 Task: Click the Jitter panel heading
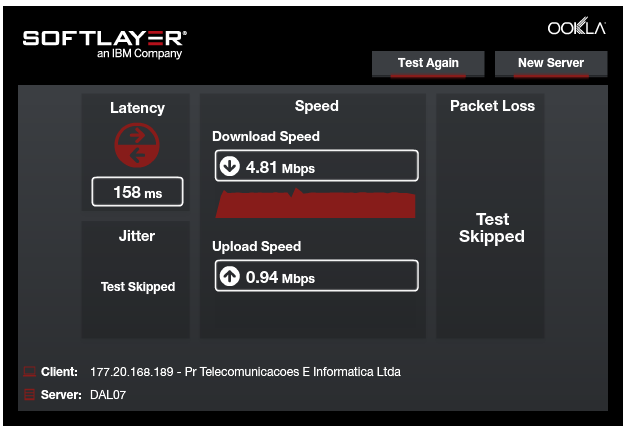pyautogui.click(x=137, y=236)
